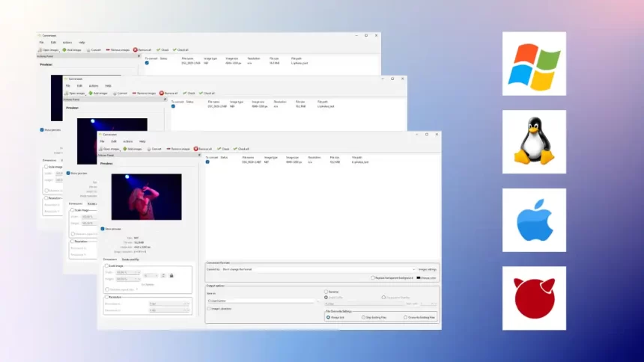Viewport: 644px width, 362px height.
Task: Toggle the aspect ratio lock icon
Action: 171,276
